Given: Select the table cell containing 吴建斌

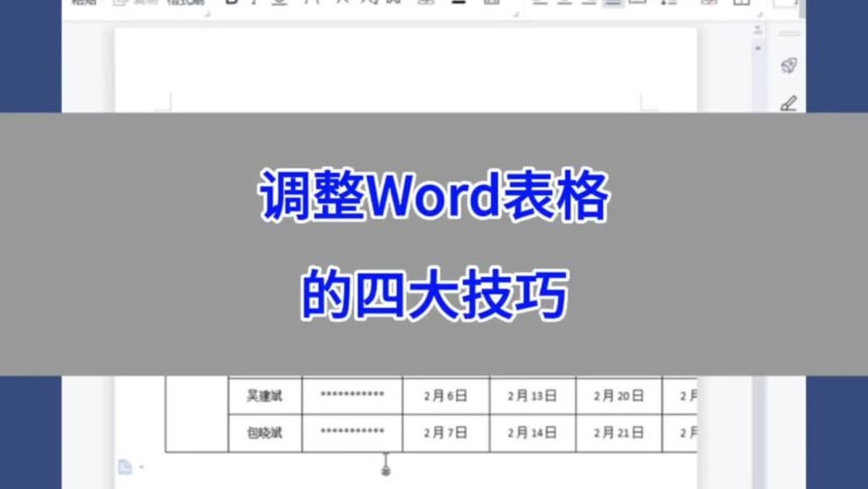Looking at the screenshot, I should point(265,395).
